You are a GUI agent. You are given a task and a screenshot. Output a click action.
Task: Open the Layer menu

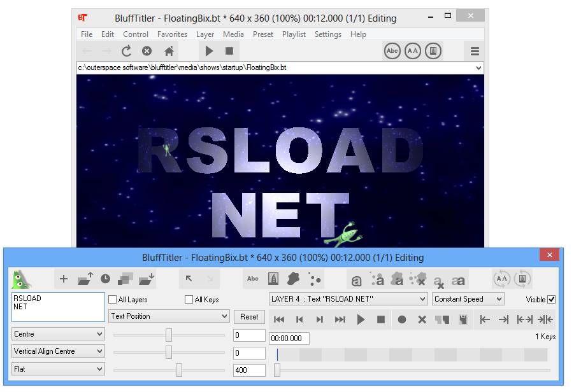205,34
